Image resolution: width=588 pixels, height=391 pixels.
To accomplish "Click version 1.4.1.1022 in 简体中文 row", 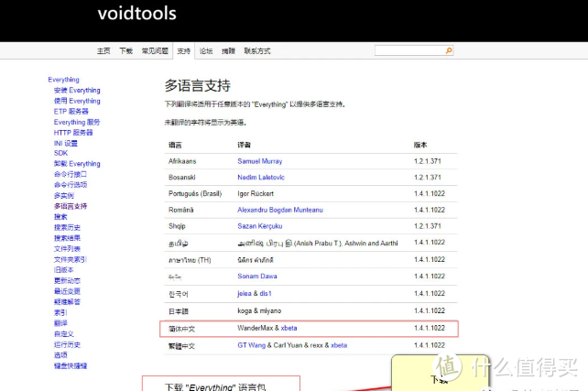I will pos(430,328).
